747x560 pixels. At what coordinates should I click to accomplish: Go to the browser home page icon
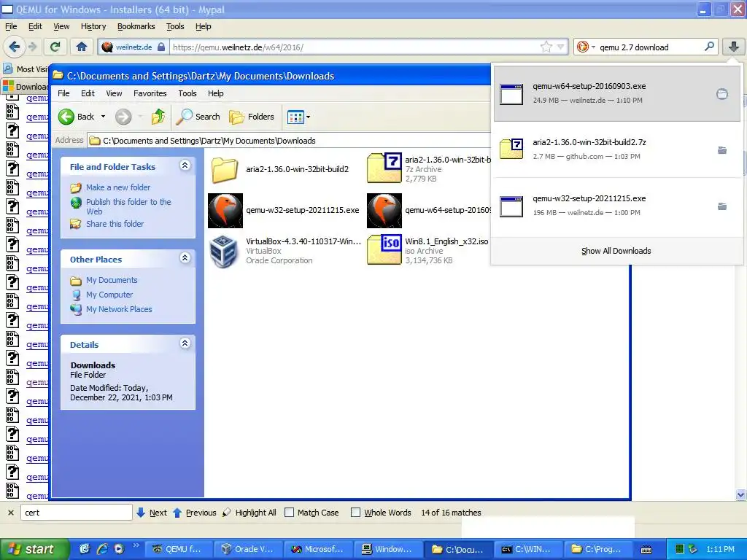[82, 47]
